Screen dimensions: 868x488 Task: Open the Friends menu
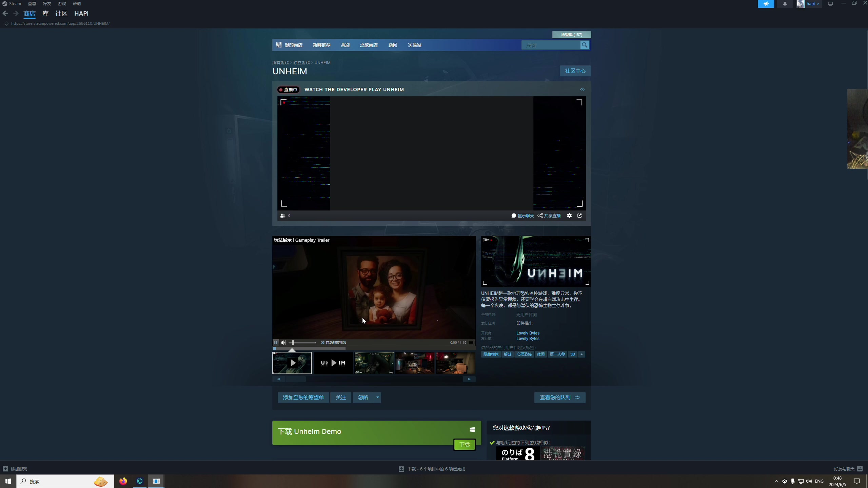46,4
